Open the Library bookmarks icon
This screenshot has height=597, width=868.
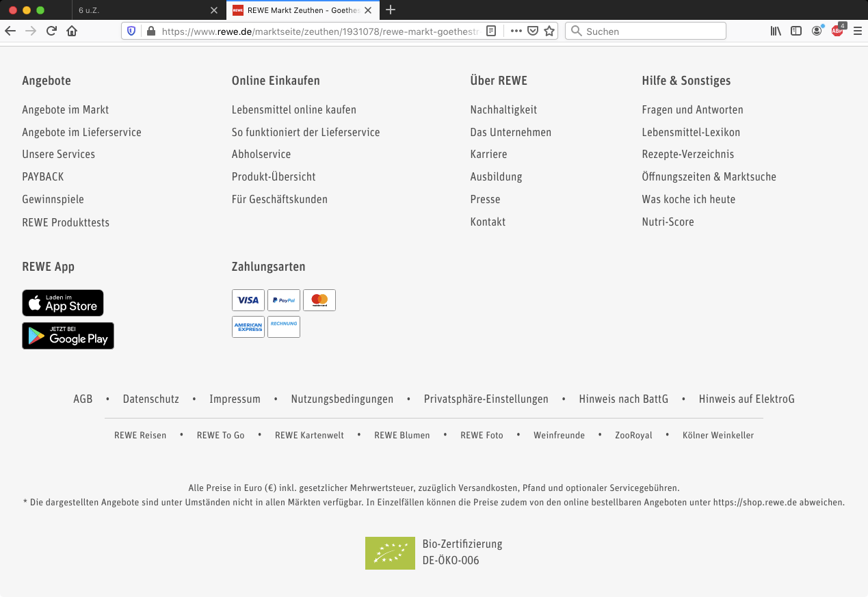[x=776, y=31]
